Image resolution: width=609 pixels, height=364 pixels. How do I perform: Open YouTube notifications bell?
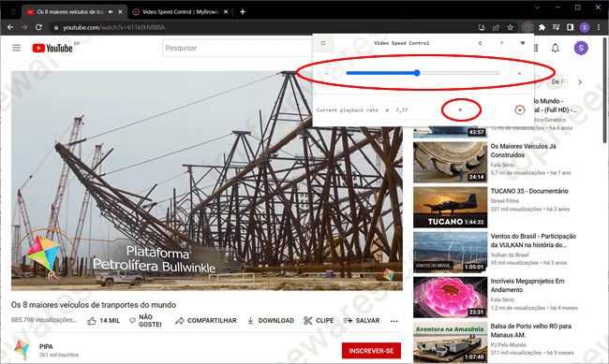(556, 48)
